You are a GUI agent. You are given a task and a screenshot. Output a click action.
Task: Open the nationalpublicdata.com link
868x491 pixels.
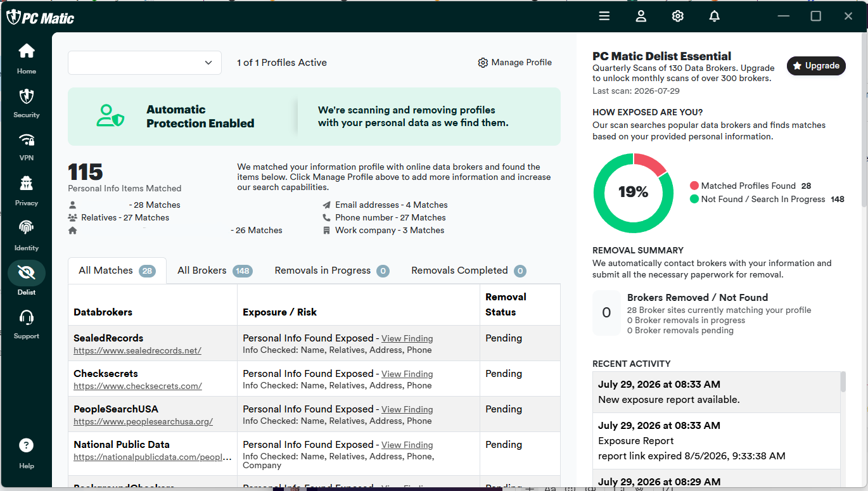pos(153,457)
